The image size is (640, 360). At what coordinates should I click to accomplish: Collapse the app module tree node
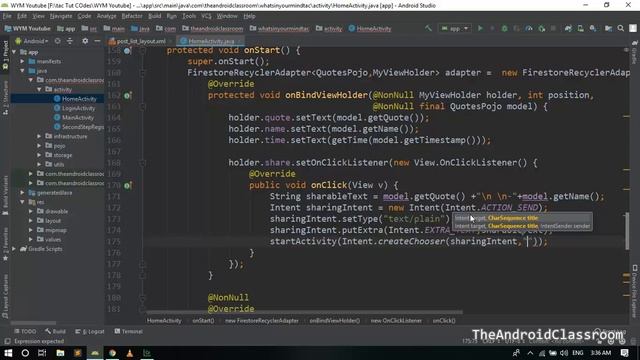click(x=14, y=52)
